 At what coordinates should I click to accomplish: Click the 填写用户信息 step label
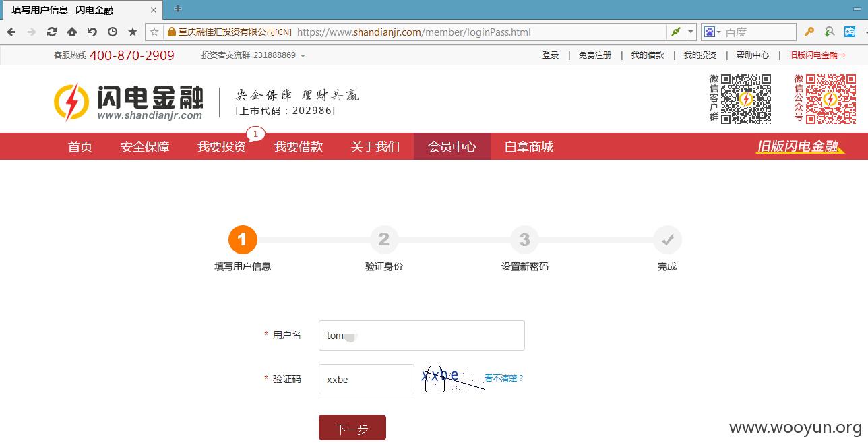pyautogui.click(x=243, y=266)
